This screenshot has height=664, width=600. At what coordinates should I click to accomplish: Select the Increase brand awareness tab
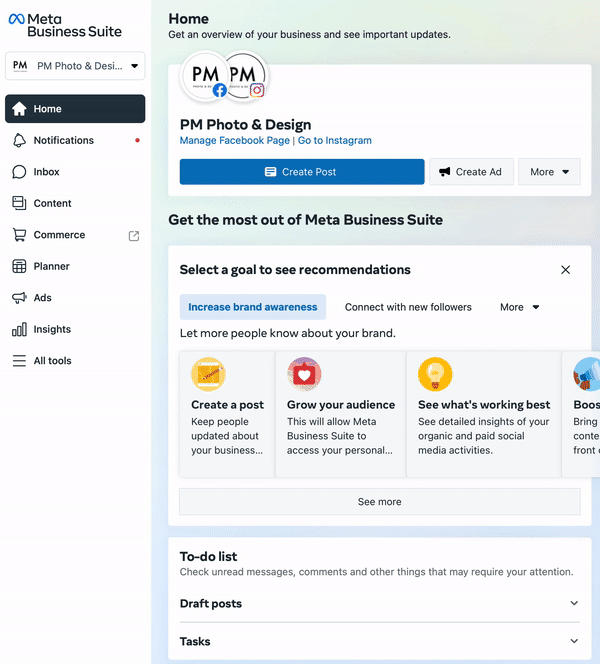[253, 307]
